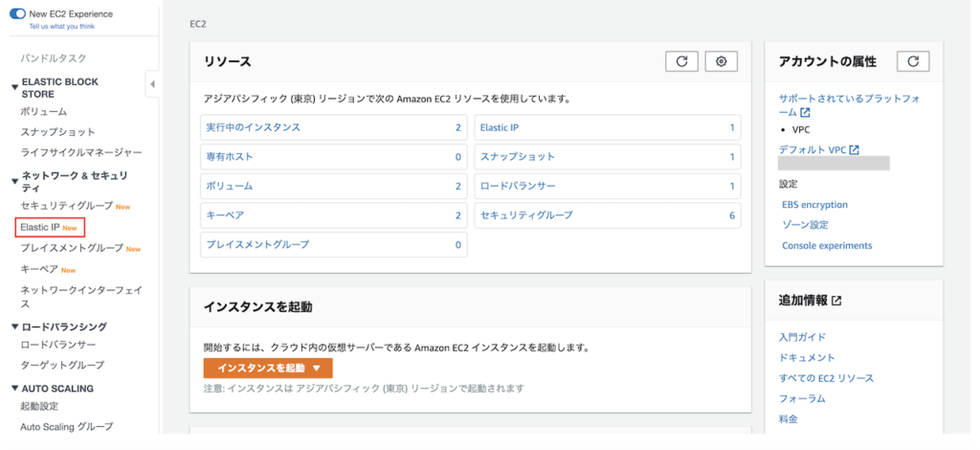Select Elastic IP in the sidebar
The height and width of the screenshot is (450, 980).
click(40, 227)
